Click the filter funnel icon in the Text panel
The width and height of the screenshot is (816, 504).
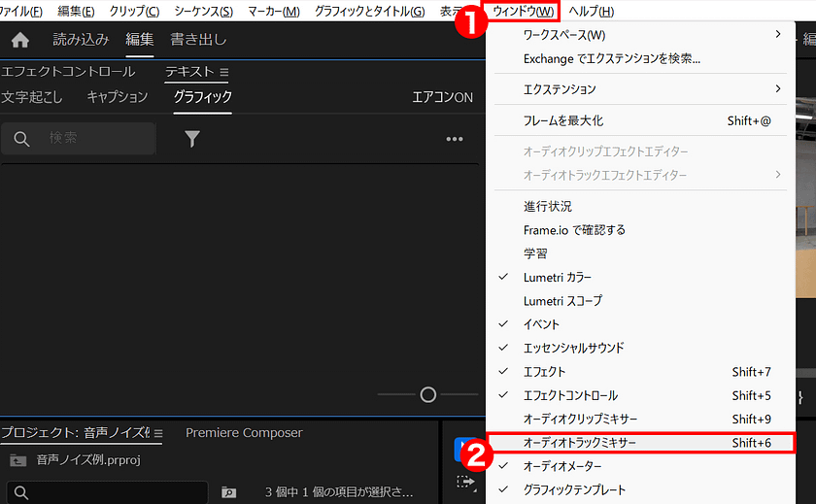point(192,139)
